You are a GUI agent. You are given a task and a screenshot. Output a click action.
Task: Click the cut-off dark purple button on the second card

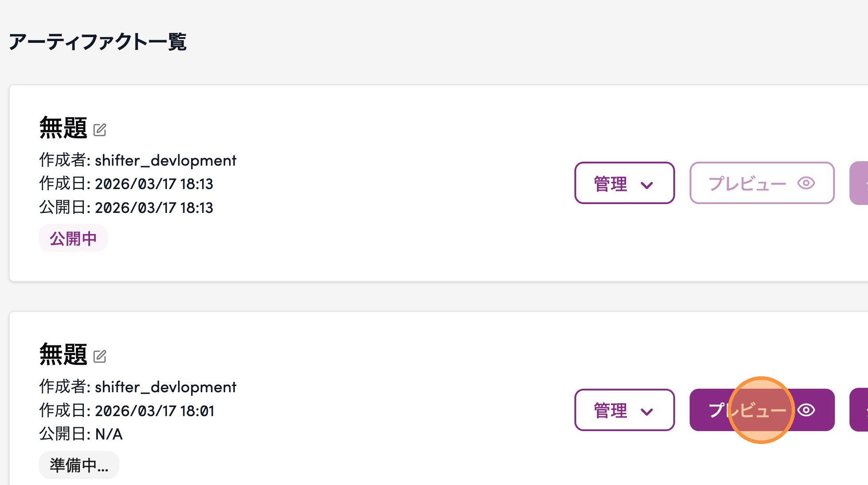(x=859, y=410)
